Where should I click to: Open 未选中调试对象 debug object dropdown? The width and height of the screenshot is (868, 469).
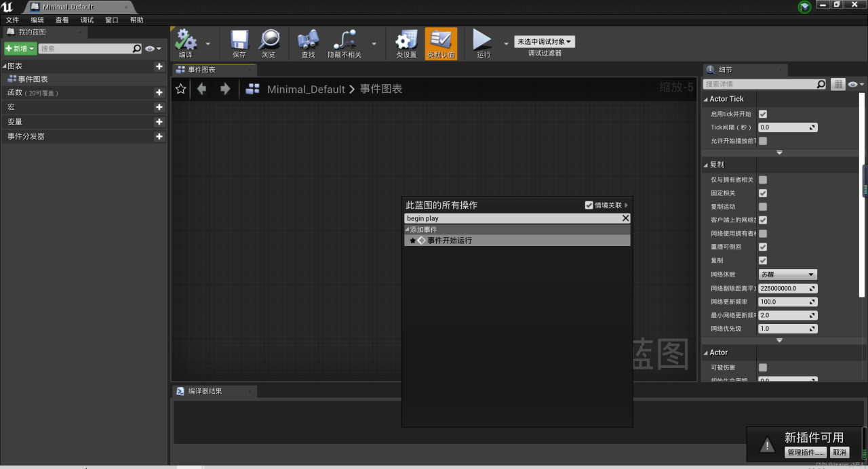[x=545, y=42]
